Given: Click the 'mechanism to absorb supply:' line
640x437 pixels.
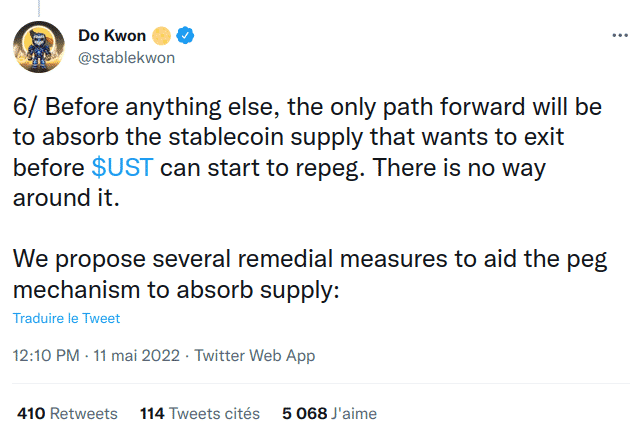Looking at the screenshot, I should [x=176, y=290].
